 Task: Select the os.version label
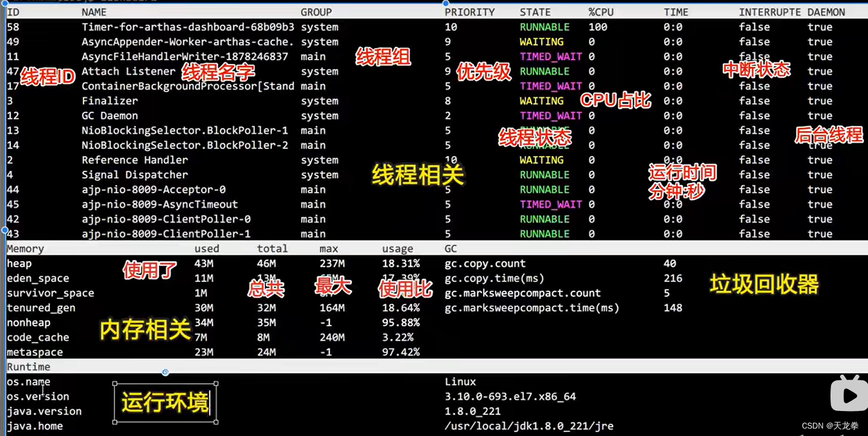click(x=38, y=396)
